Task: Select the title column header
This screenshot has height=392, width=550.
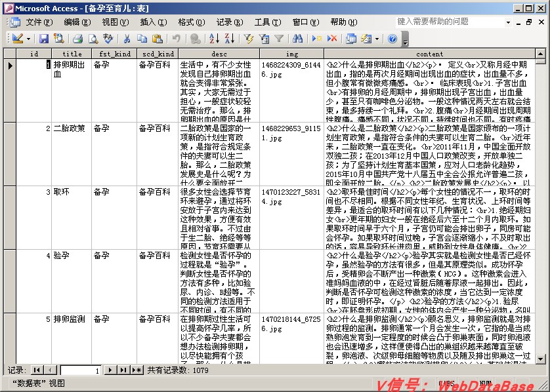Action: pyautogui.click(x=72, y=54)
